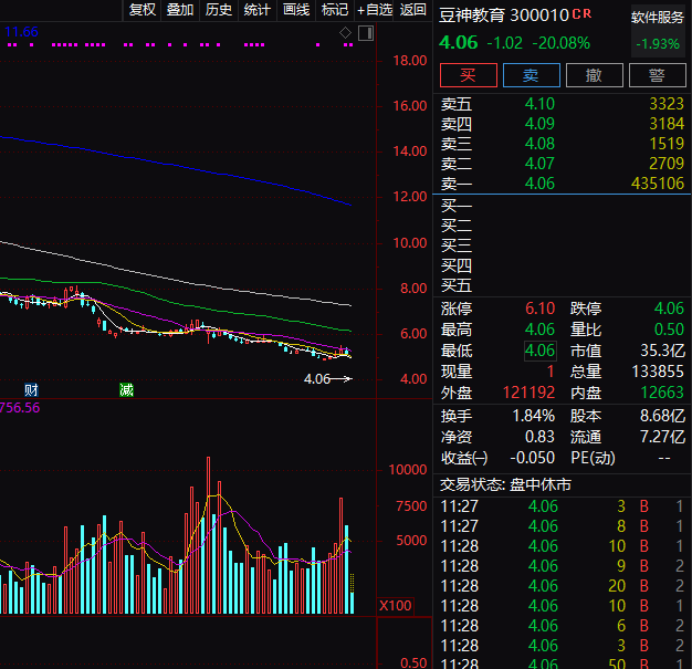Click the 撤 cancel order button
This screenshot has width=693, height=669.
594,76
